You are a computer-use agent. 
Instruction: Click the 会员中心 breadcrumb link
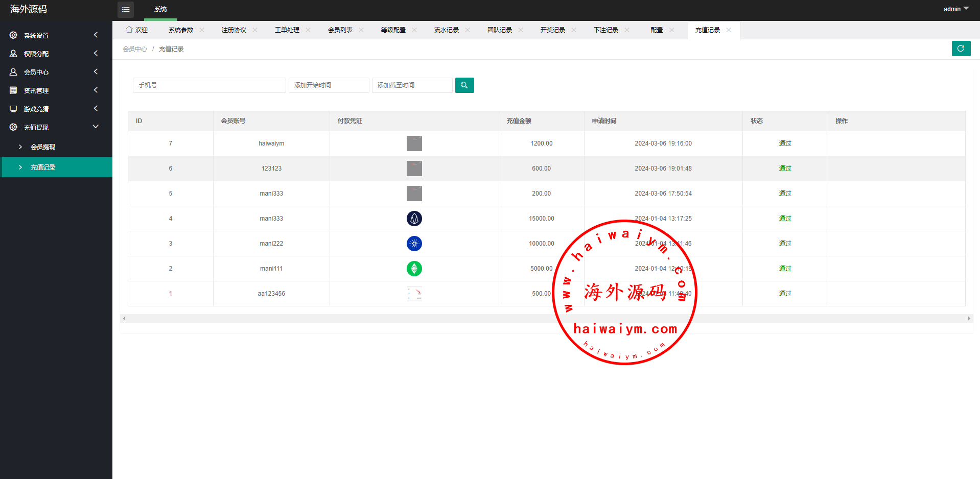[135, 49]
